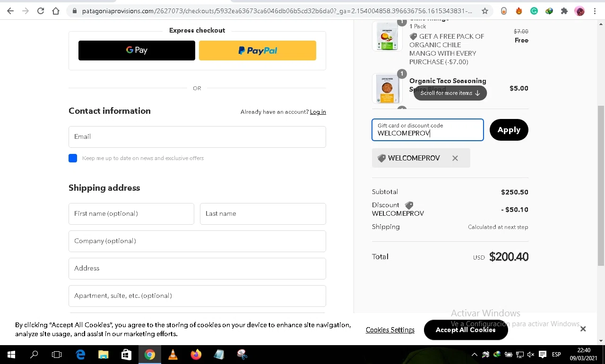Click the Log in link

[318, 112]
